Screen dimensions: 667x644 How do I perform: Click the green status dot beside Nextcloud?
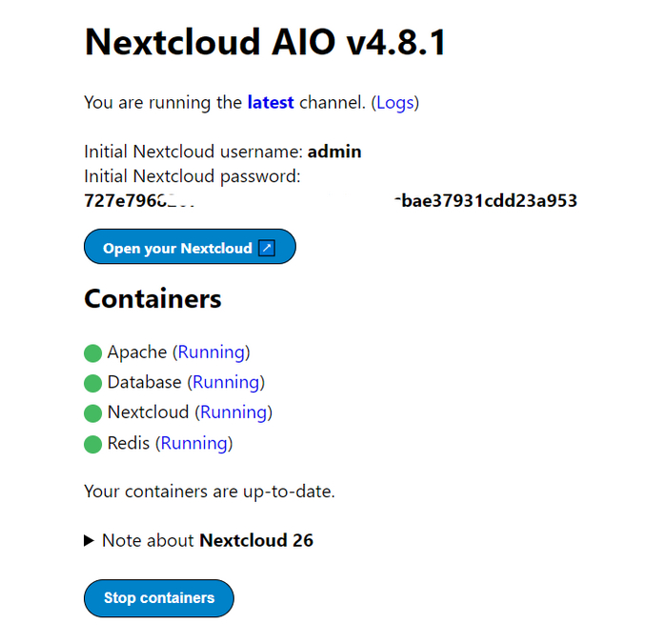tap(92, 413)
